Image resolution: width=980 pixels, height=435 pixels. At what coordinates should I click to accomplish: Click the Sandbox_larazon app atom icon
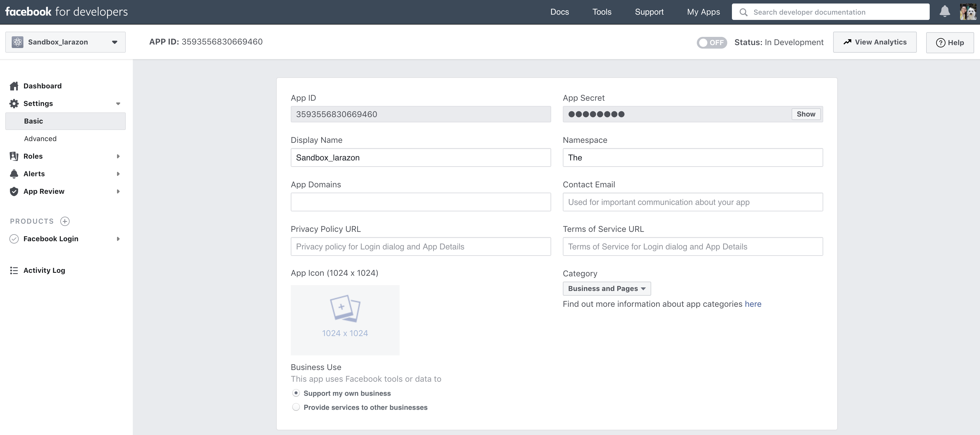point(18,42)
